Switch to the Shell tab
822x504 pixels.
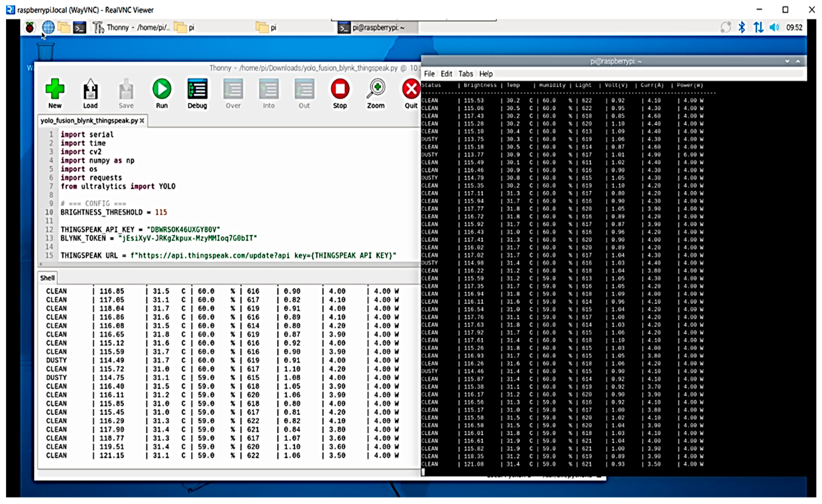47,277
